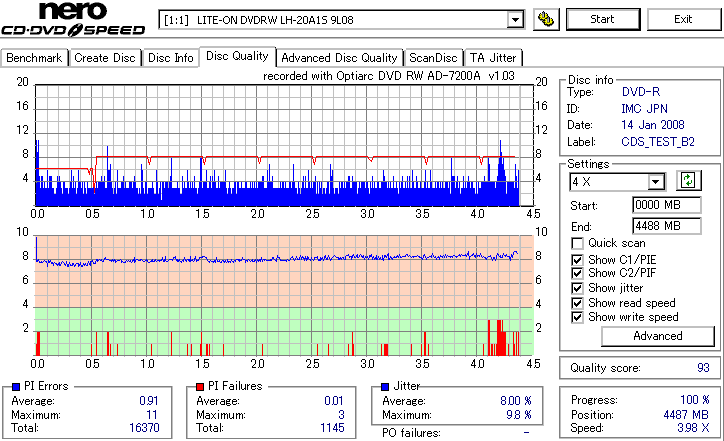This screenshot has width=724, height=441.
Task: Click the Quality score value 93
Action: (x=703, y=368)
